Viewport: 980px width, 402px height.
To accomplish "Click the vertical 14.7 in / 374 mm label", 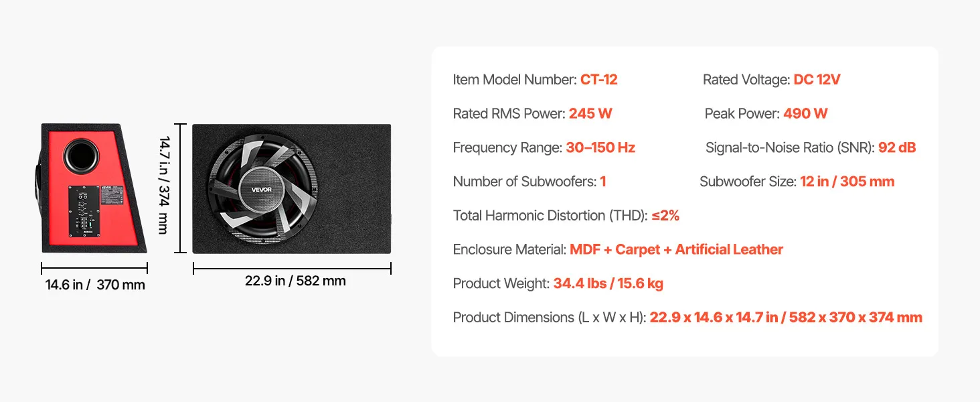I will (163, 185).
